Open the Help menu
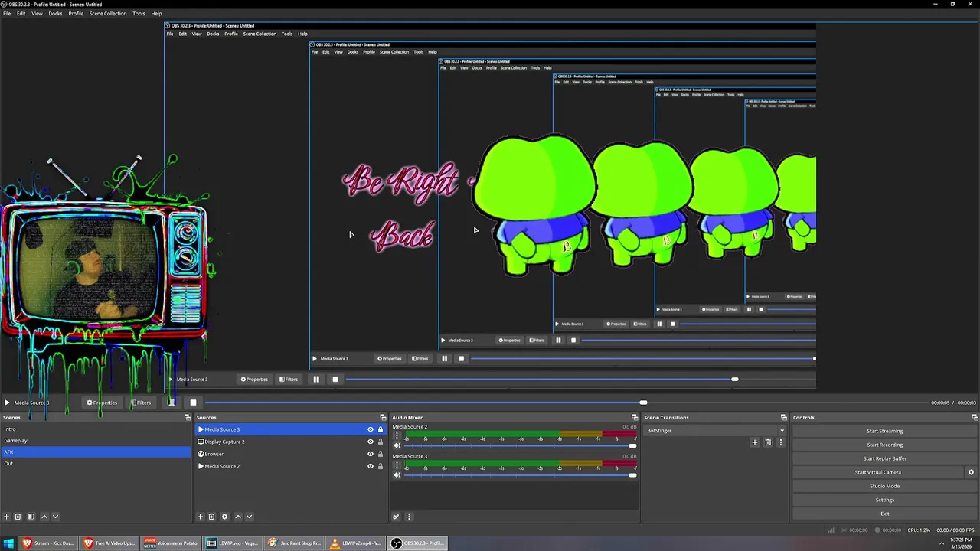The width and height of the screenshot is (980, 551). coord(156,13)
